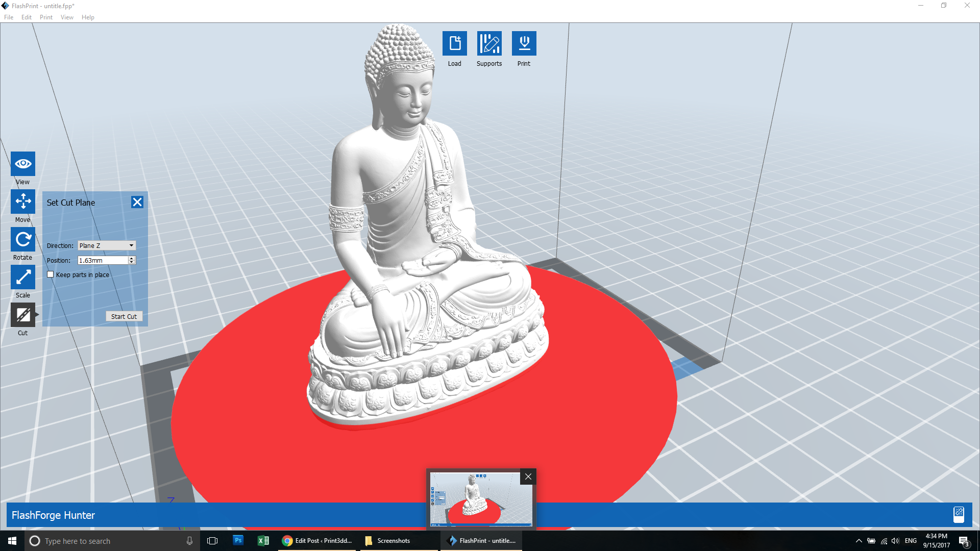This screenshot has height=551, width=980.
Task: Click the Print icon
Action: coord(524,43)
